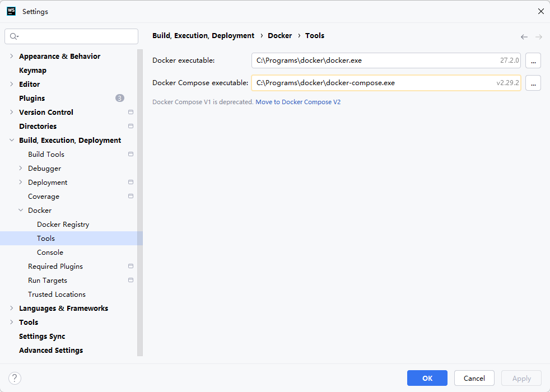The image size is (550, 392).
Task: Open the Docker Registry settings page
Action: pyautogui.click(x=63, y=225)
